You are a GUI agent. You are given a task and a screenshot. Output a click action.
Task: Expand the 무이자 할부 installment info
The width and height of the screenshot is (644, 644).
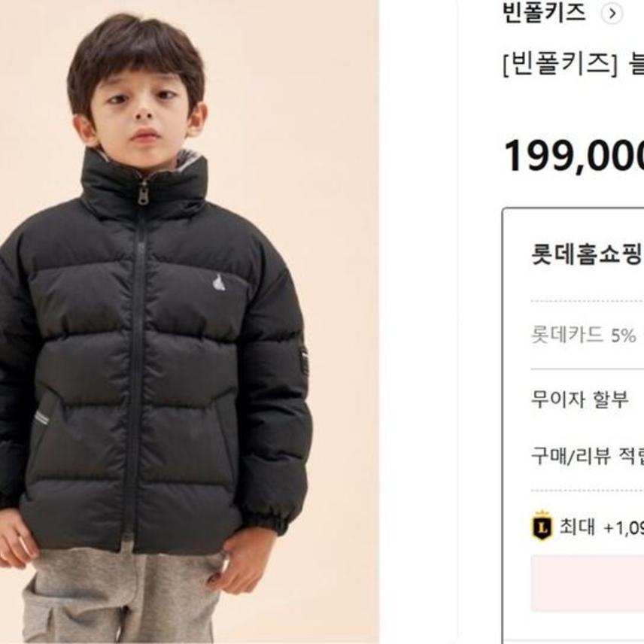point(580,399)
